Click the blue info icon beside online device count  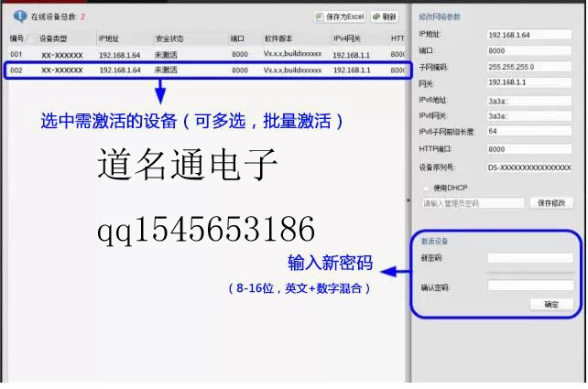click(x=19, y=16)
